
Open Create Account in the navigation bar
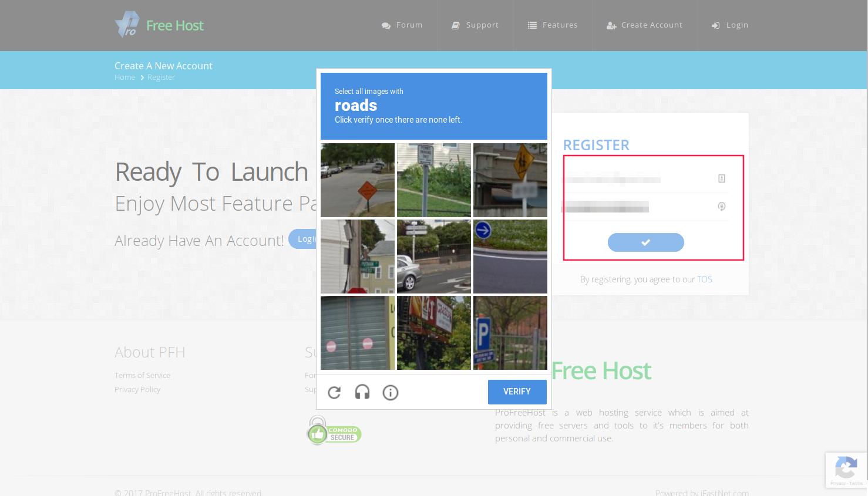click(x=644, y=25)
